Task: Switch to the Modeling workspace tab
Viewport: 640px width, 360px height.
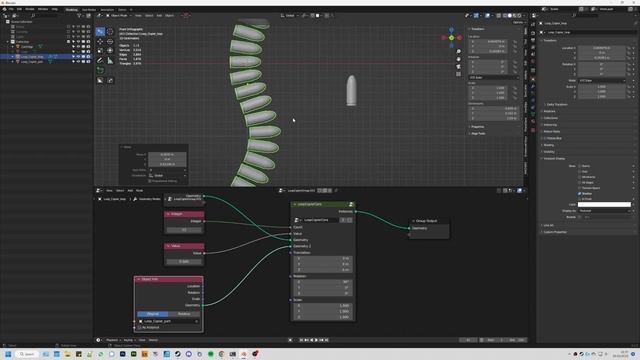Action: [x=71, y=9]
